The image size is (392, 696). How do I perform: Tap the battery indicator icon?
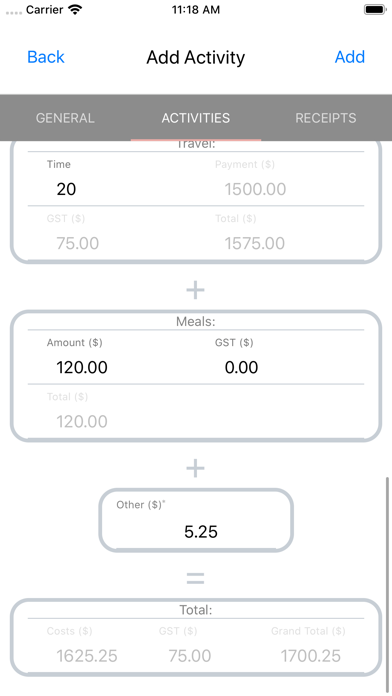[x=375, y=10]
